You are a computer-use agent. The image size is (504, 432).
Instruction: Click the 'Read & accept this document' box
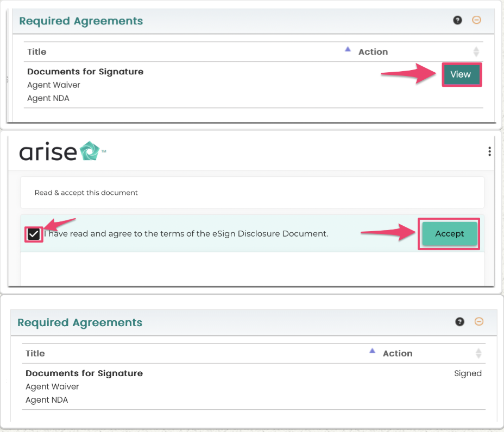(252, 193)
